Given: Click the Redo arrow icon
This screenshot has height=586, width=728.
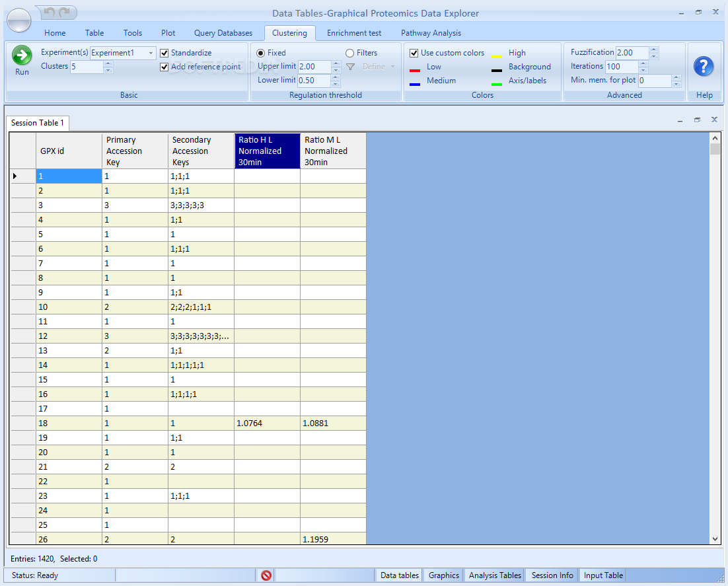Looking at the screenshot, I should click(x=65, y=13).
